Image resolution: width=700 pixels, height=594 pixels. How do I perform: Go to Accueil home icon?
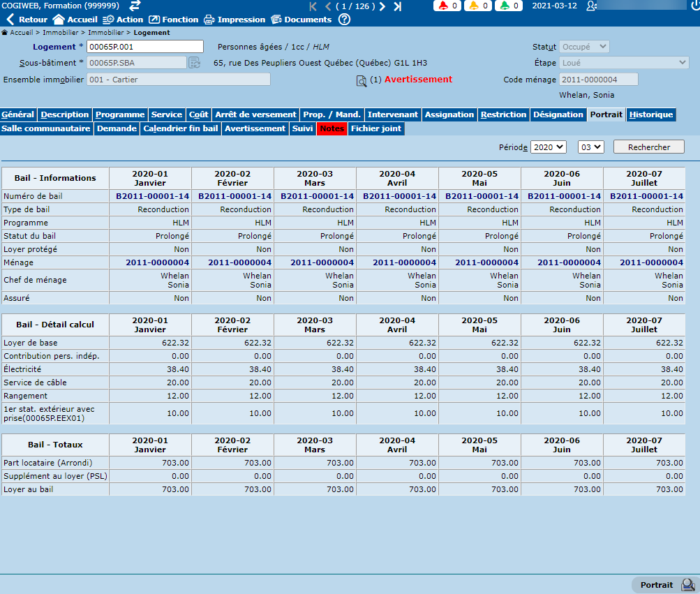(x=59, y=20)
